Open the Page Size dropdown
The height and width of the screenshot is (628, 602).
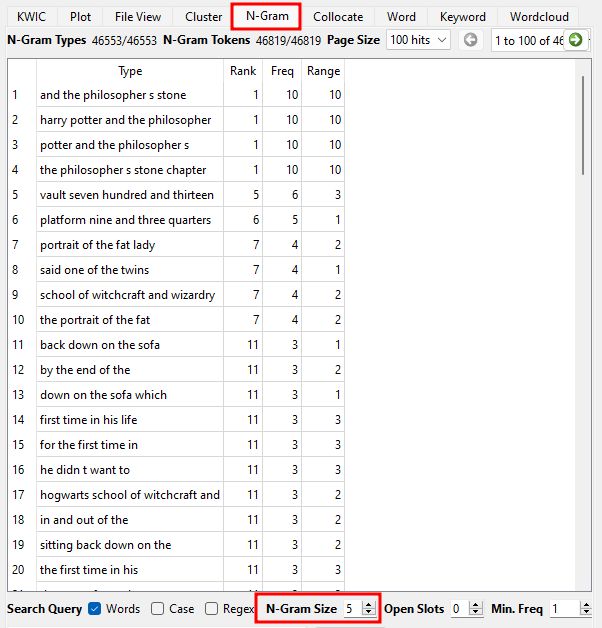[x=418, y=40]
